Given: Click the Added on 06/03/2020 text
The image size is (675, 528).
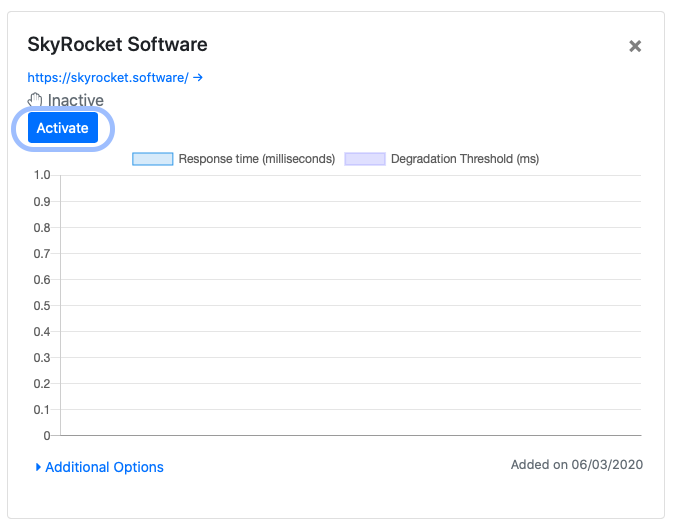Looking at the screenshot, I should [x=577, y=465].
